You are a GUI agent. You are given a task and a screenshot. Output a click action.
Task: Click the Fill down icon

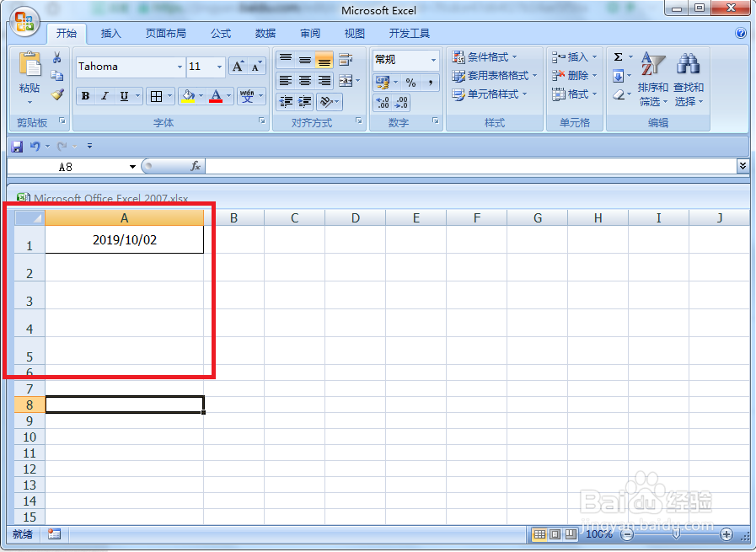point(618,76)
